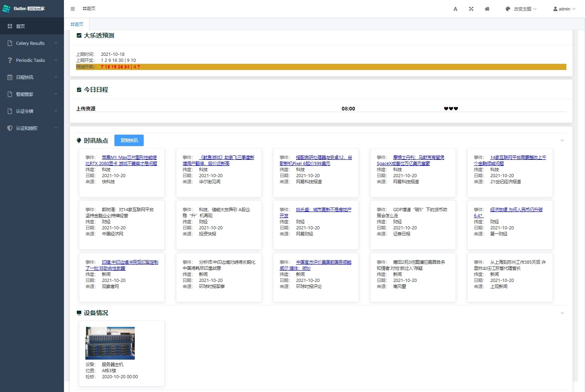Click the 大乐透预测 chart icon
This screenshot has height=392, width=585.
[x=79, y=36]
